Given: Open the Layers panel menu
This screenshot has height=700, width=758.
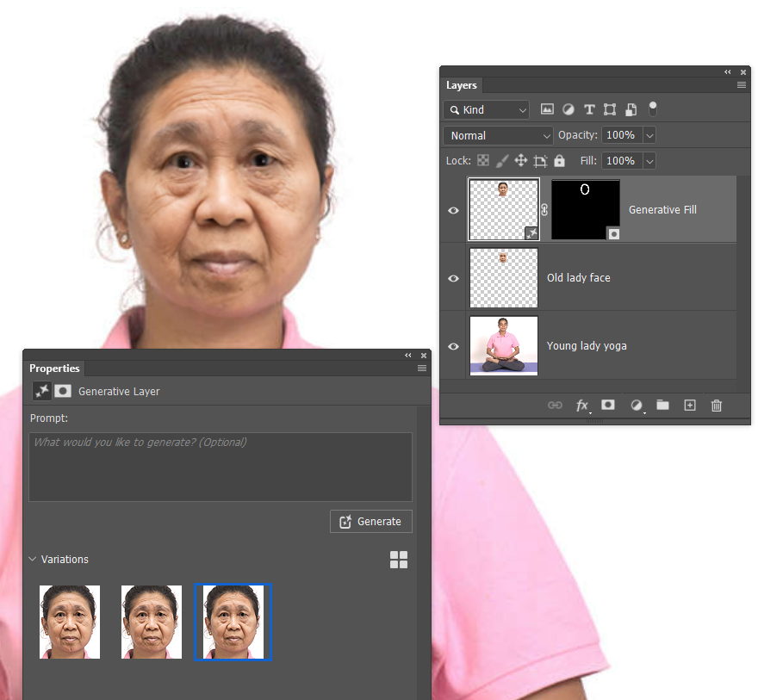Looking at the screenshot, I should point(741,84).
